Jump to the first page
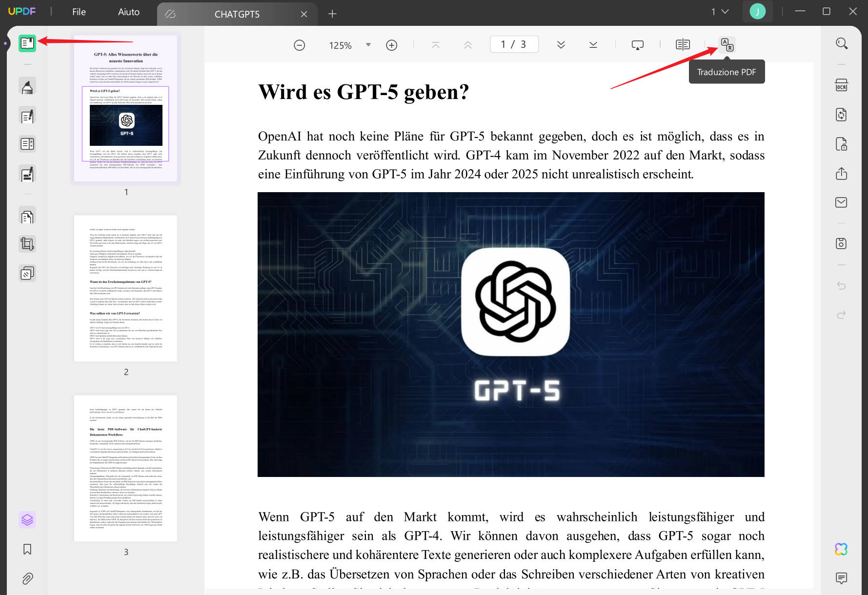The image size is (868, 595). pyautogui.click(x=436, y=45)
